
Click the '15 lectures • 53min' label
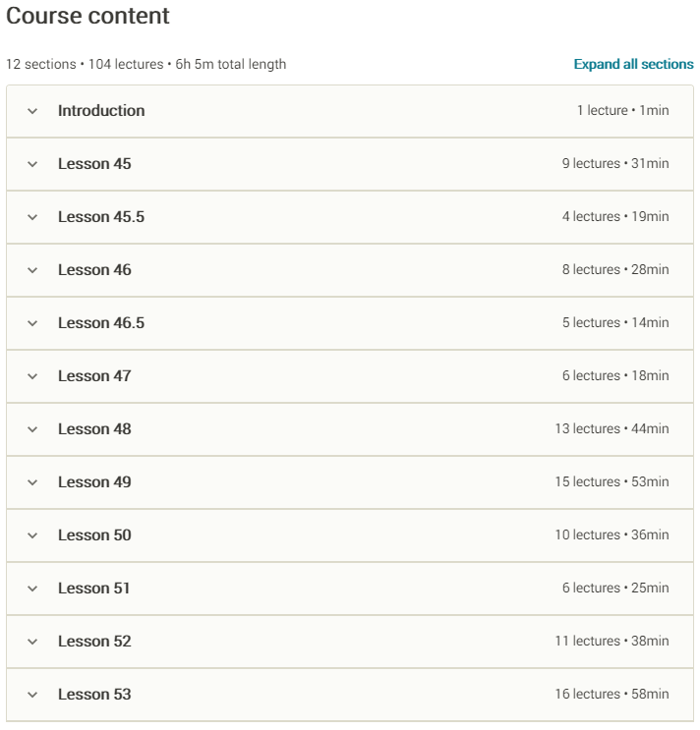click(612, 482)
